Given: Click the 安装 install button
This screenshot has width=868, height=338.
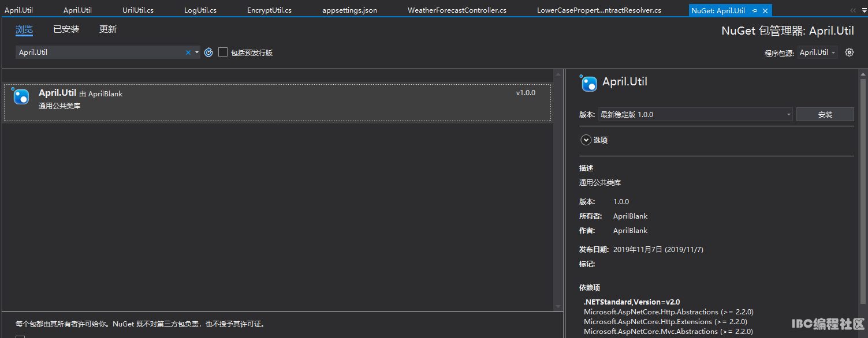Looking at the screenshot, I should coord(825,114).
